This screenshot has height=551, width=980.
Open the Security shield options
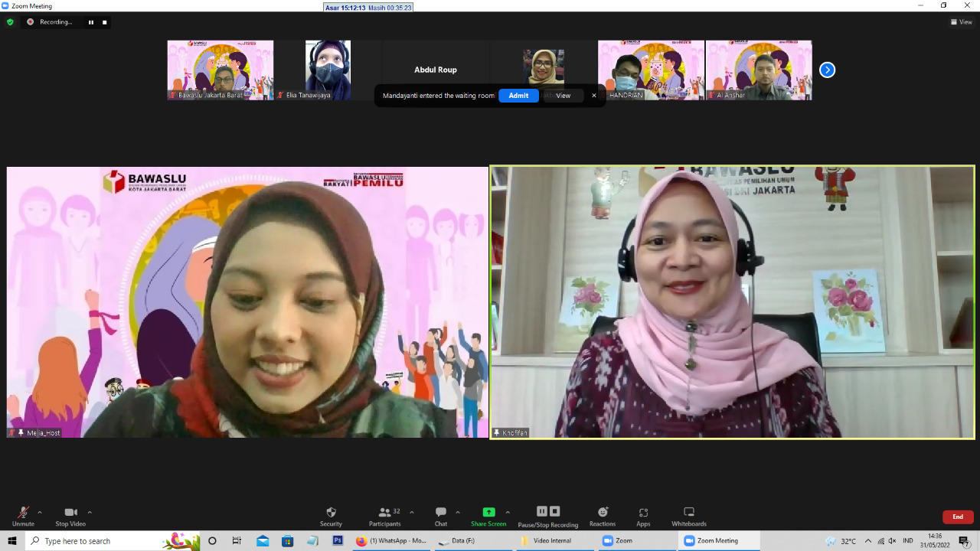[331, 517]
